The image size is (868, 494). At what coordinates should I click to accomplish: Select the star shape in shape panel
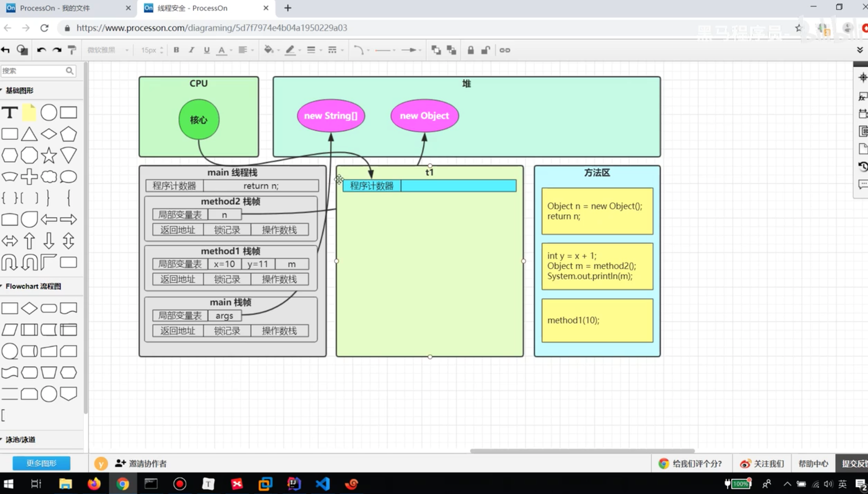click(x=49, y=156)
